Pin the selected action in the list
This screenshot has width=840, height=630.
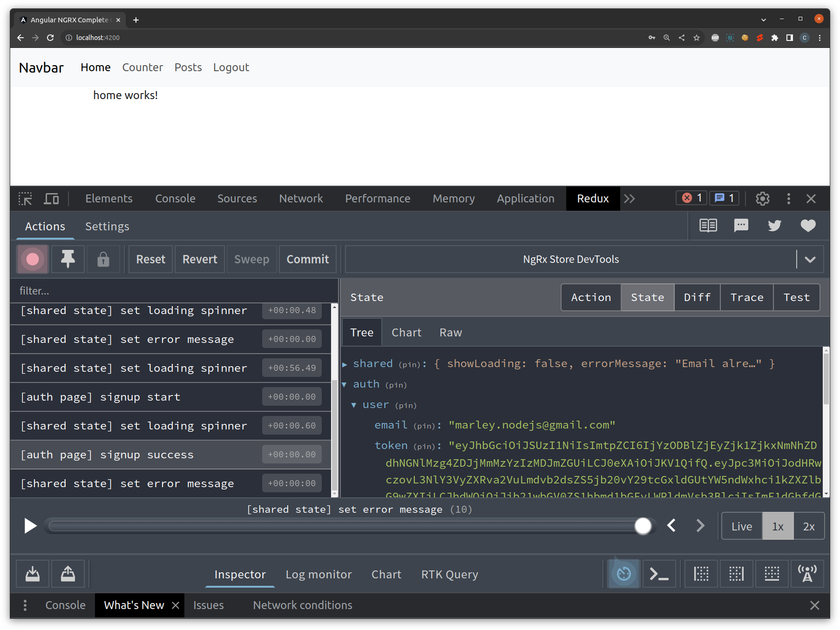[68, 259]
